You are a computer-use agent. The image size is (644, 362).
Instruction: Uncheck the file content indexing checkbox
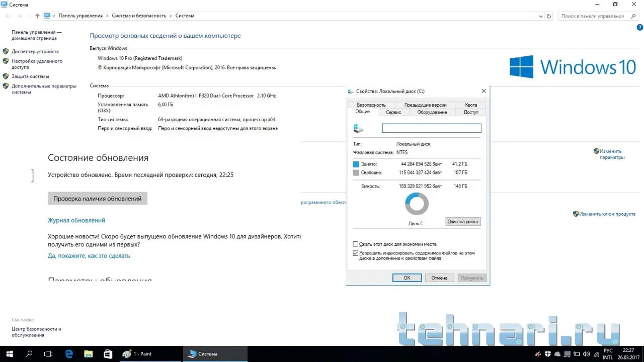pos(356,253)
